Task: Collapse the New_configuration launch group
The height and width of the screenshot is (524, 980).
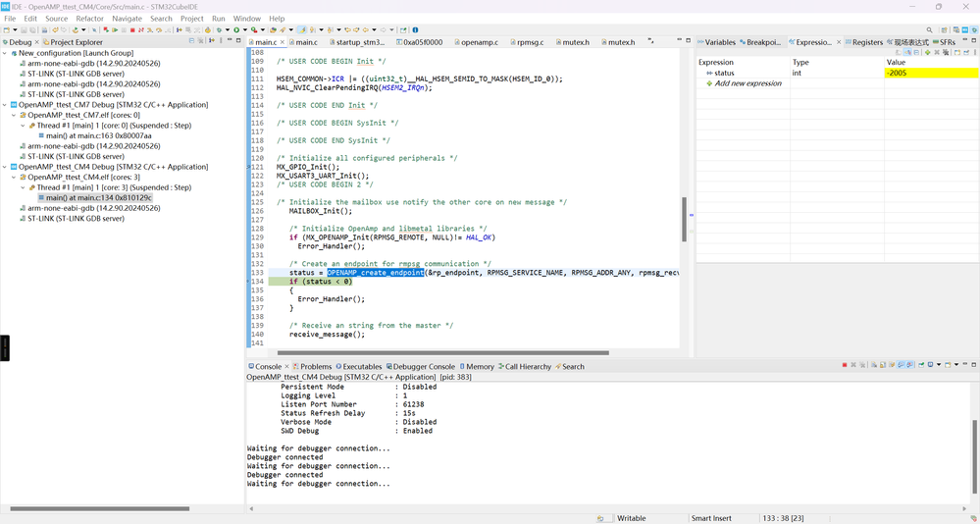Action: [x=6, y=53]
